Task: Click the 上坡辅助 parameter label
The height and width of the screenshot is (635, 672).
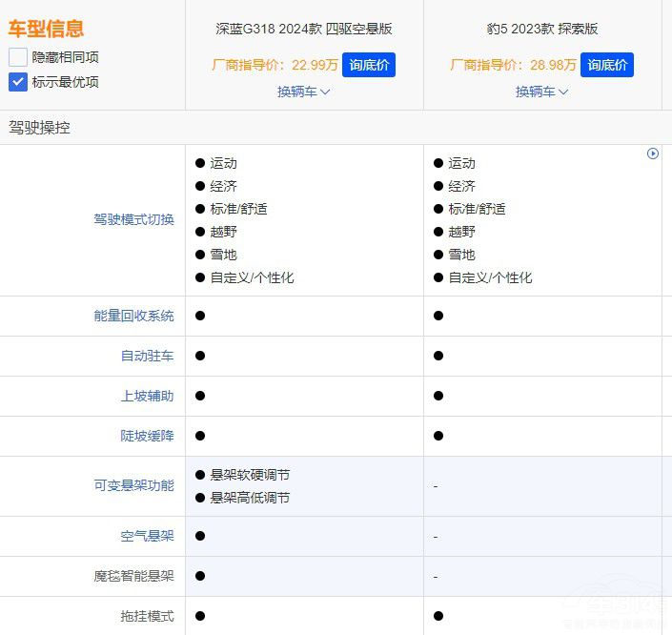Action: 147,396
